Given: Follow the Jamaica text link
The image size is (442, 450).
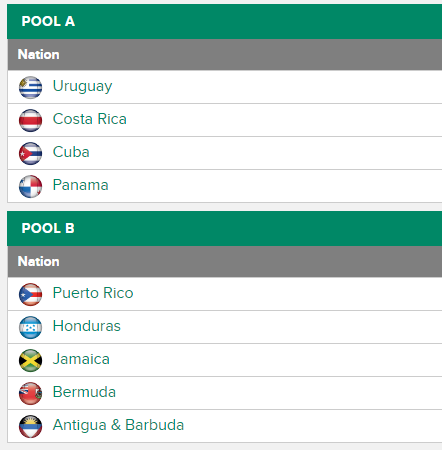Looking at the screenshot, I should (x=81, y=359).
